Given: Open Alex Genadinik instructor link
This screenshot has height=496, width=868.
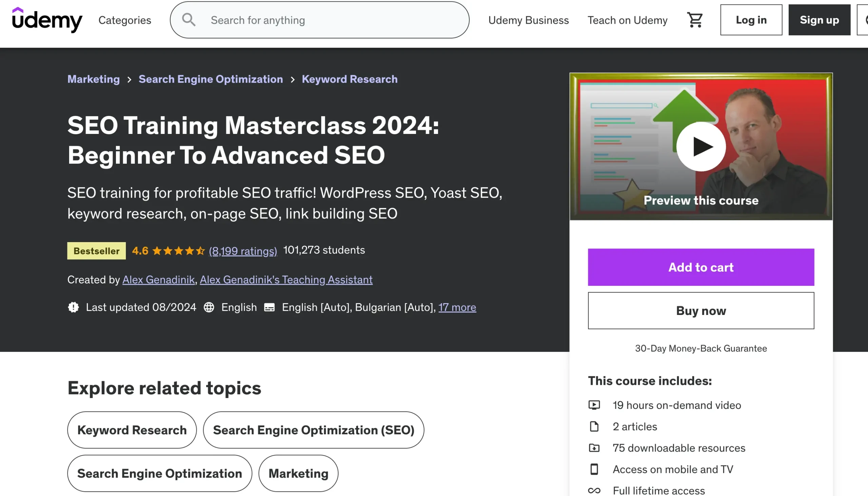Looking at the screenshot, I should (158, 280).
